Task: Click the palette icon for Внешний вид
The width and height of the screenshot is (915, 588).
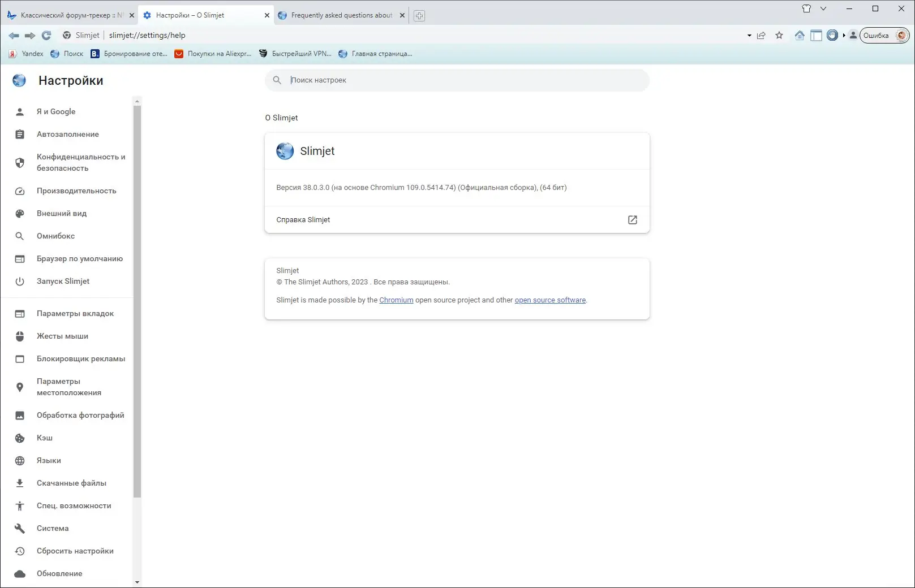Action: click(x=20, y=214)
